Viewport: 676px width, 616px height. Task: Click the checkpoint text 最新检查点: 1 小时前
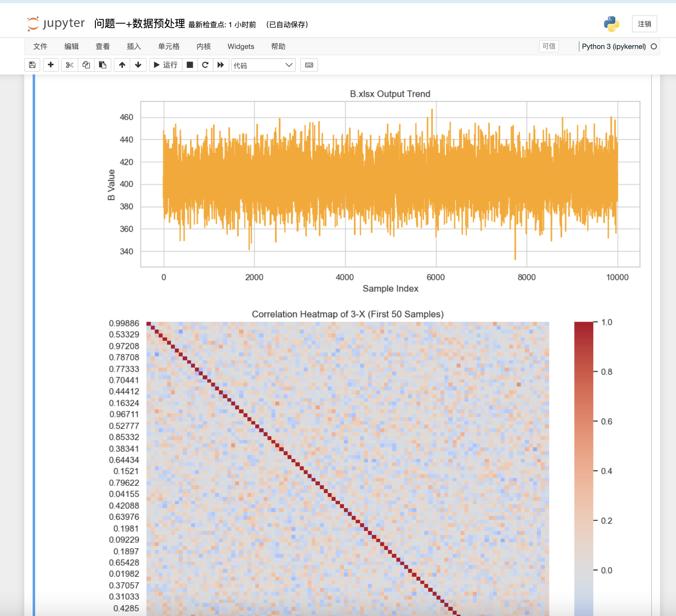coord(222,25)
